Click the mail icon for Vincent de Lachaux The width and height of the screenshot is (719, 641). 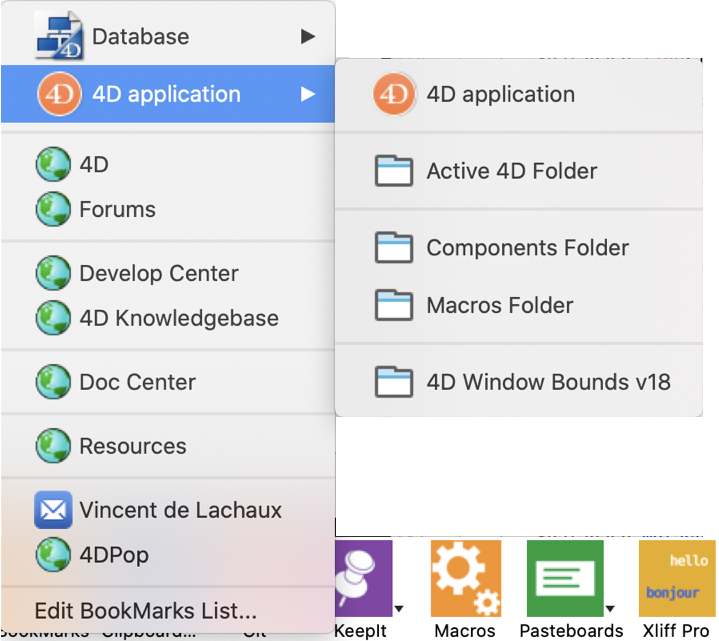click(x=53, y=510)
